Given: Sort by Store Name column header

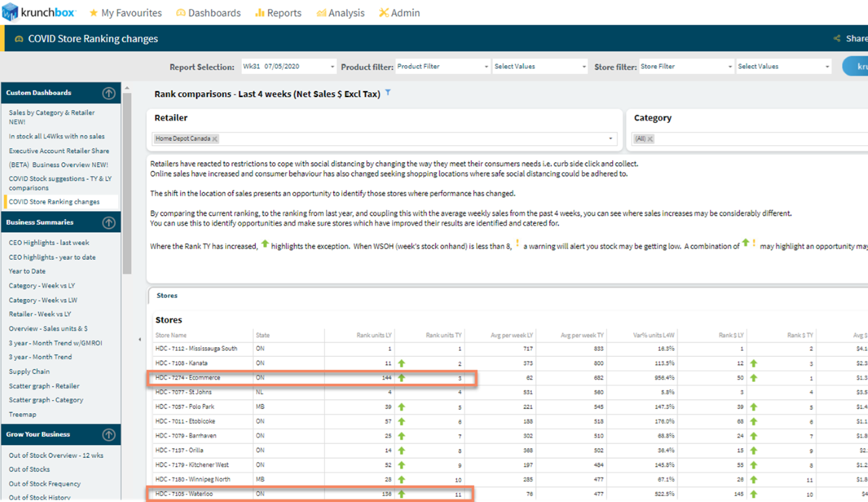Looking at the screenshot, I should 171,335.
